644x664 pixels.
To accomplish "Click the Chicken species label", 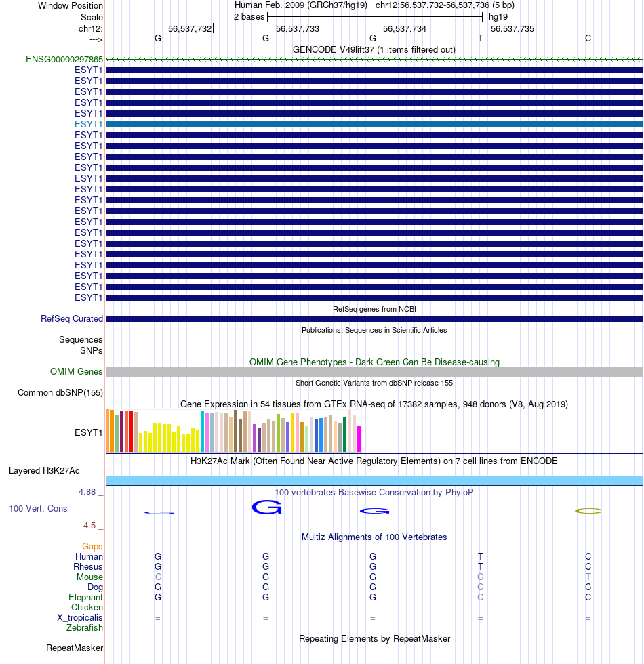I will 87,608.
